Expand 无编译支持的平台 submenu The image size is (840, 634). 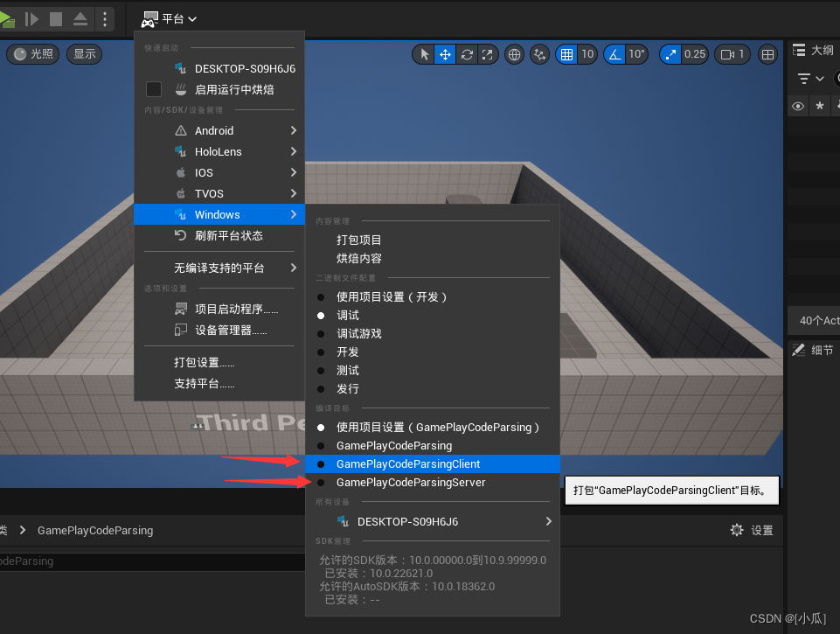click(x=219, y=268)
